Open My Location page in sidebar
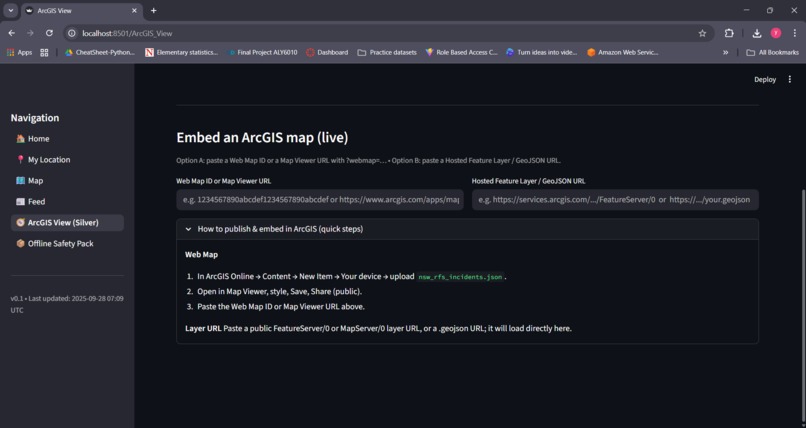The height and width of the screenshot is (428, 806). tap(67, 160)
